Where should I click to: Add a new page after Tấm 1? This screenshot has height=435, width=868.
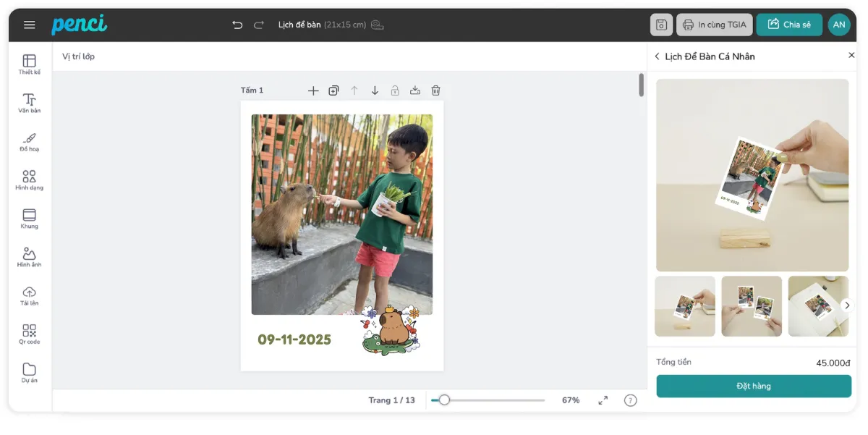pyautogui.click(x=313, y=90)
